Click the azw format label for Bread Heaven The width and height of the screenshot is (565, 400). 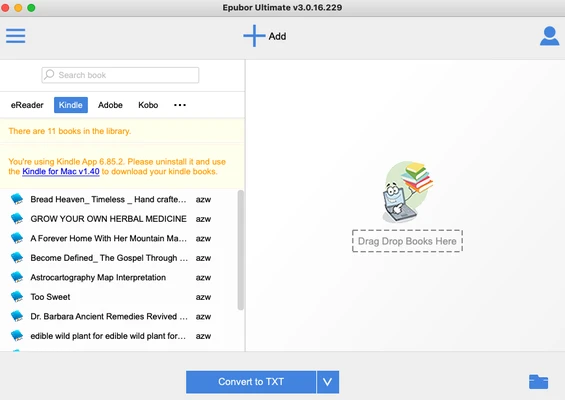coord(203,200)
